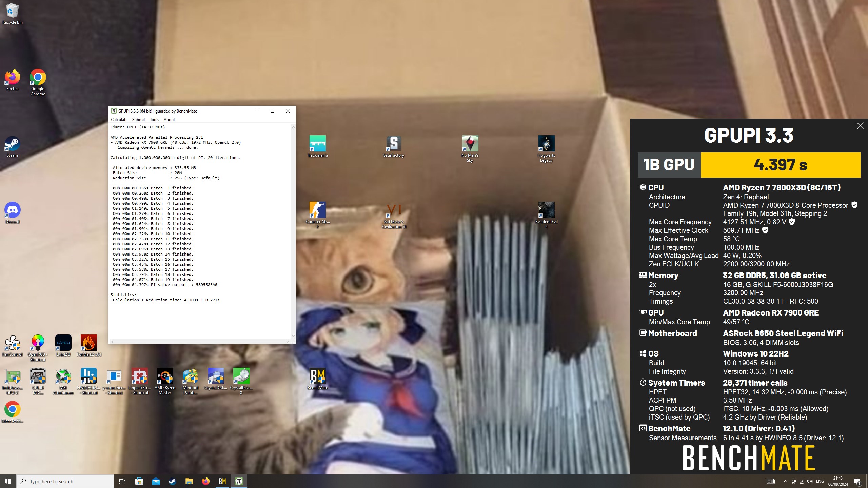
Task: Close the BenchMate result overlay
Action: 860,126
